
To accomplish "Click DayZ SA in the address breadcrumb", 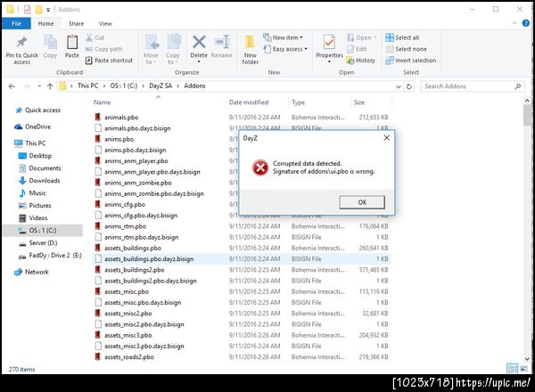I will coord(160,86).
